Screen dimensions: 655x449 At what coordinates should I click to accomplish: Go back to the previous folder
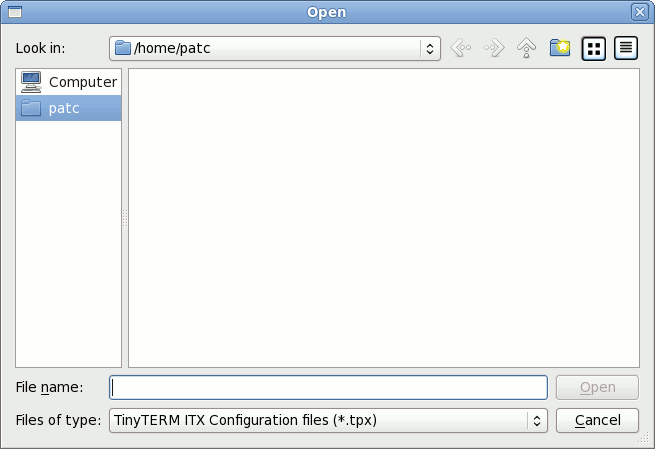[x=460, y=48]
